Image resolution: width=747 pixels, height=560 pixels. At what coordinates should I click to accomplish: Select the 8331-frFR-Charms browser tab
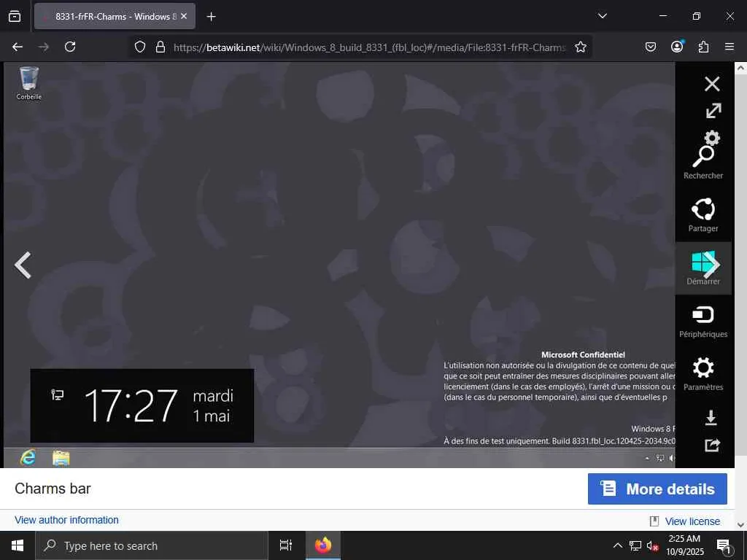(115, 17)
